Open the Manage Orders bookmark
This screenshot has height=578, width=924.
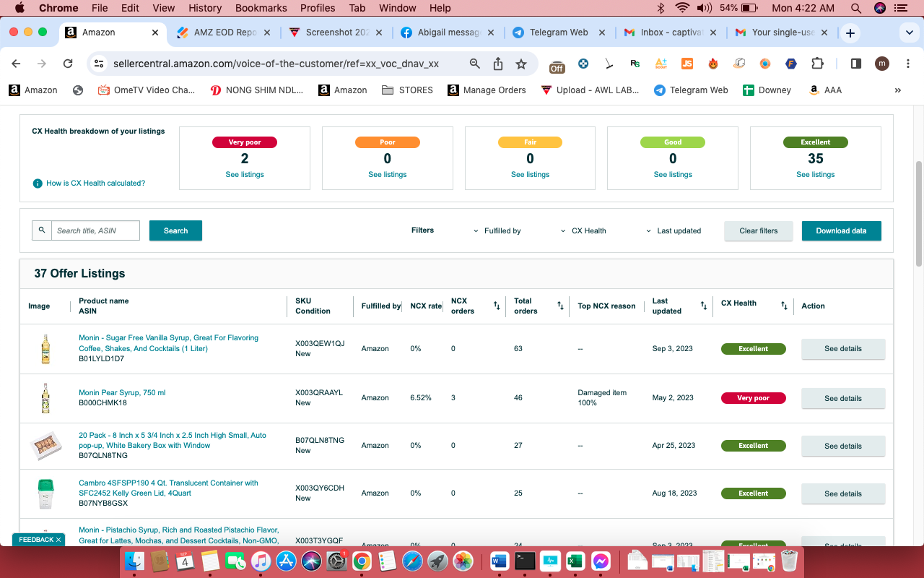[x=487, y=90]
